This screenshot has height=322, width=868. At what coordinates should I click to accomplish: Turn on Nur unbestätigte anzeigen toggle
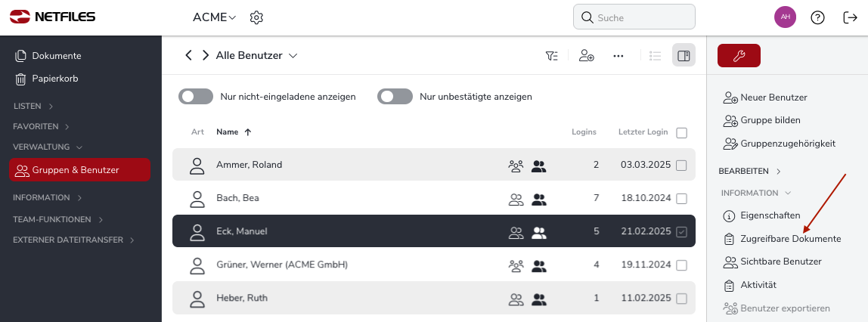395,96
